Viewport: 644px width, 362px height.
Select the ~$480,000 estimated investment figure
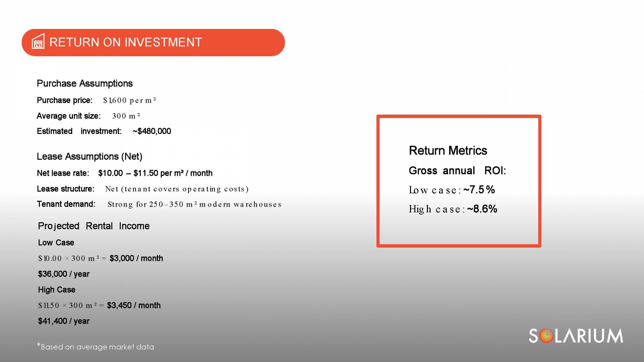click(x=152, y=131)
